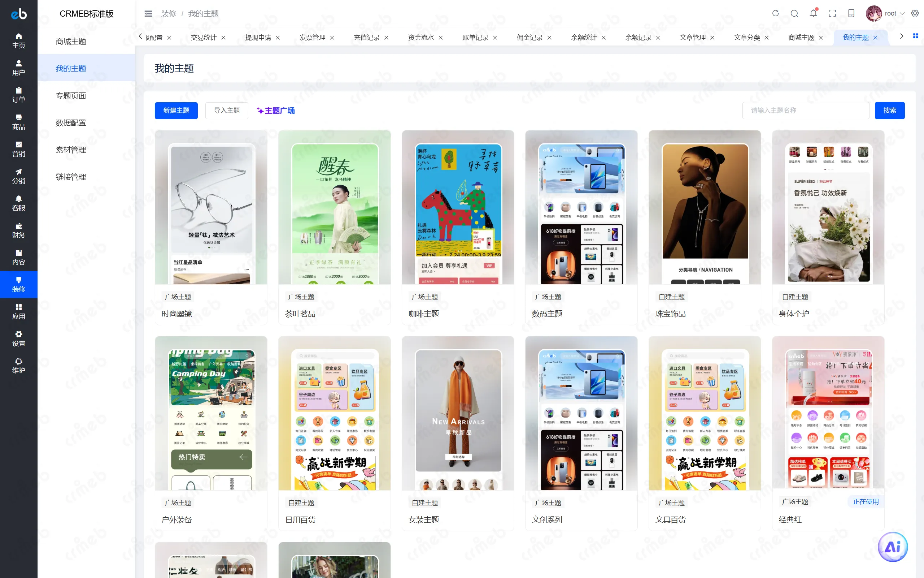
Task: Click the 搜索 button
Action: [890, 111]
